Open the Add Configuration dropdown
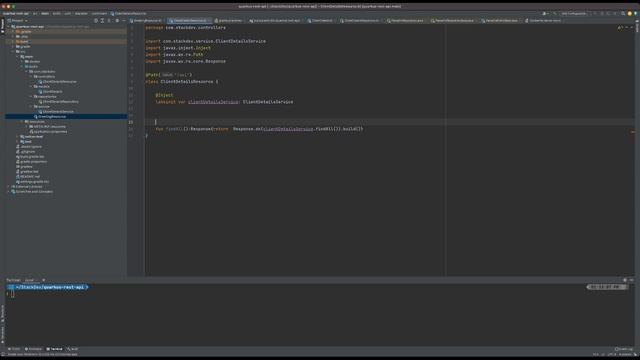640x360 pixels. tap(573, 13)
